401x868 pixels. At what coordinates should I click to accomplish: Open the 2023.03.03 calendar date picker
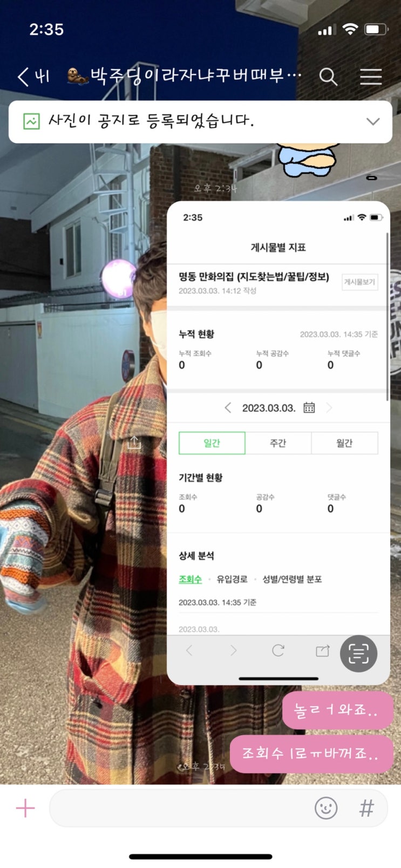(309, 407)
